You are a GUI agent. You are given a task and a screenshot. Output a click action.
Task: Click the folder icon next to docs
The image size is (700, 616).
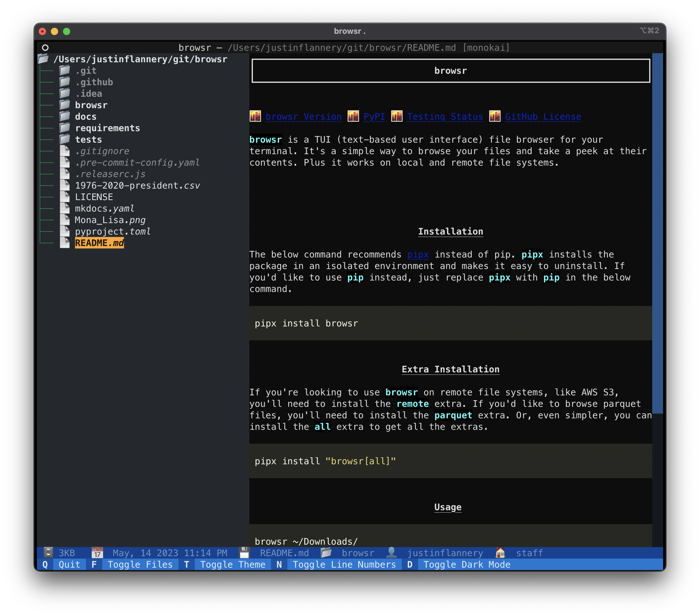(64, 116)
